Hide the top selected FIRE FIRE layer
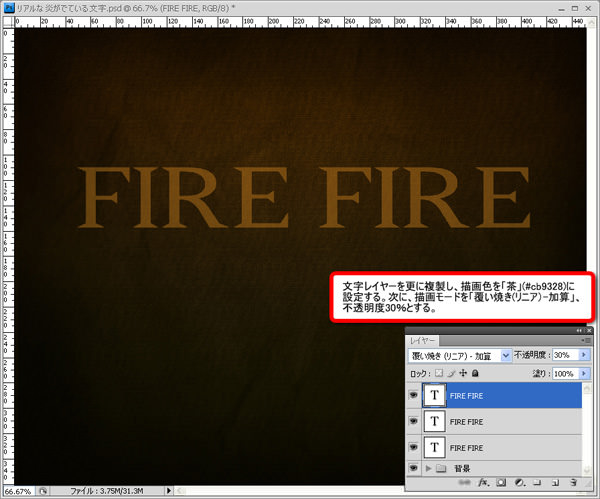This screenshot has height=499, width=600. [x=415, y=395]
